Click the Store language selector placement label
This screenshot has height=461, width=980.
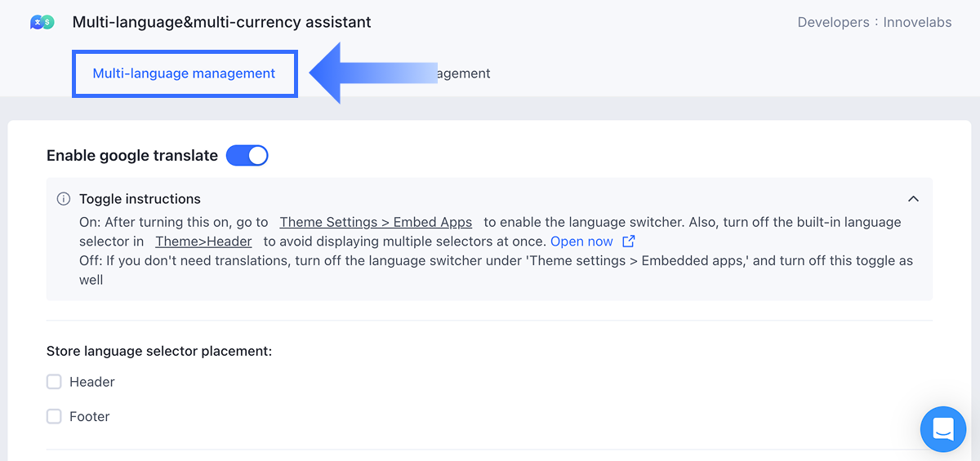pyautogui.click(x=159, y=351)
